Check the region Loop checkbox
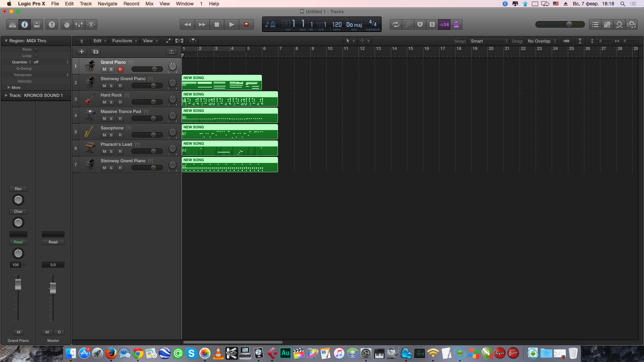The height and width of the screenshot is (362, 644). pyautogui.click(x=36, y=56)
